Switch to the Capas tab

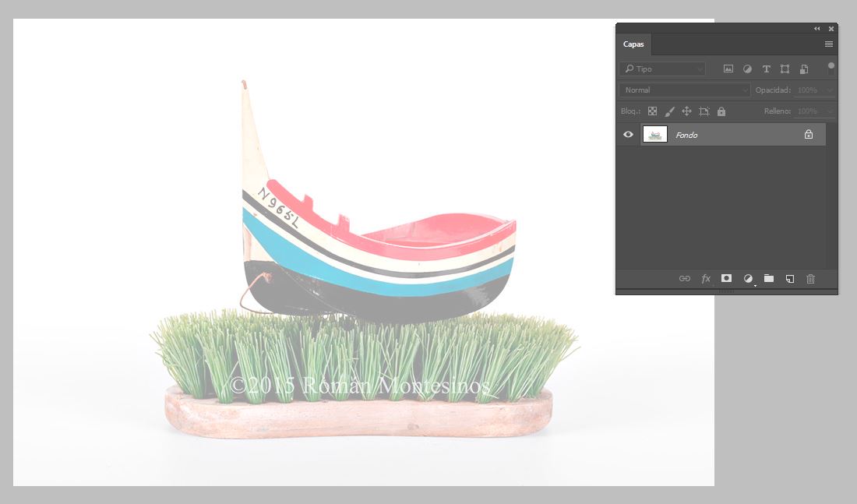[633, 44]
